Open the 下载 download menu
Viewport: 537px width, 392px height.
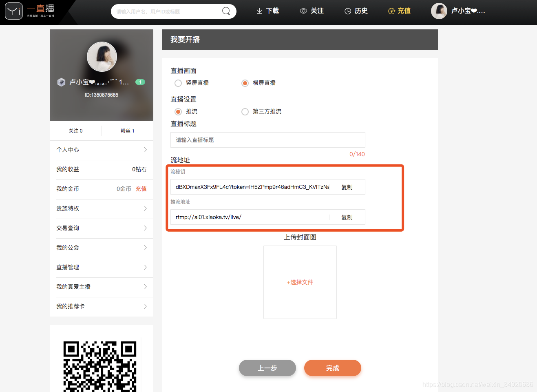pyautogui.click(x=267, y=11)
